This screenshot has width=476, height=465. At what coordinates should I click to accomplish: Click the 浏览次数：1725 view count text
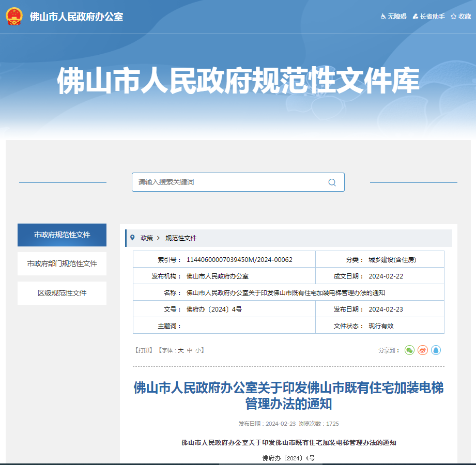tap(319, 424)
